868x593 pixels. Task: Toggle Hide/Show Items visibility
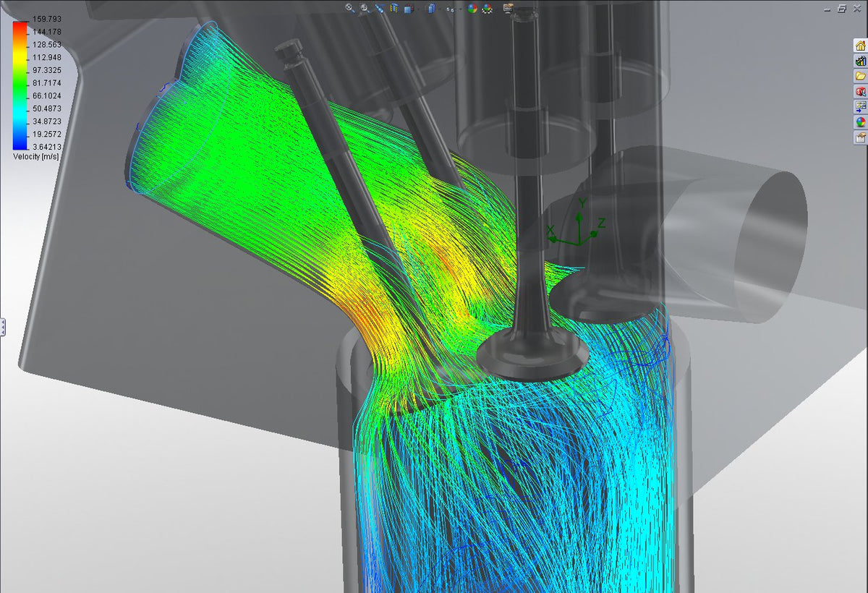click(x=451, y=8)
